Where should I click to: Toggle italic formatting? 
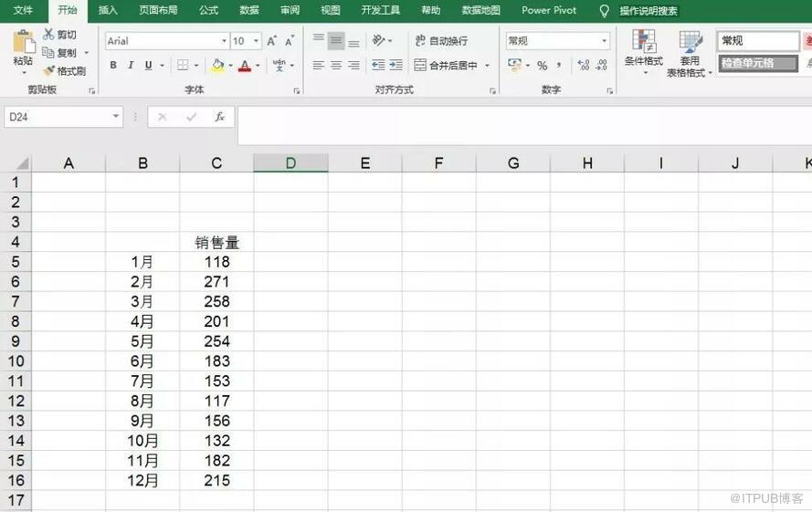point(131,66)
